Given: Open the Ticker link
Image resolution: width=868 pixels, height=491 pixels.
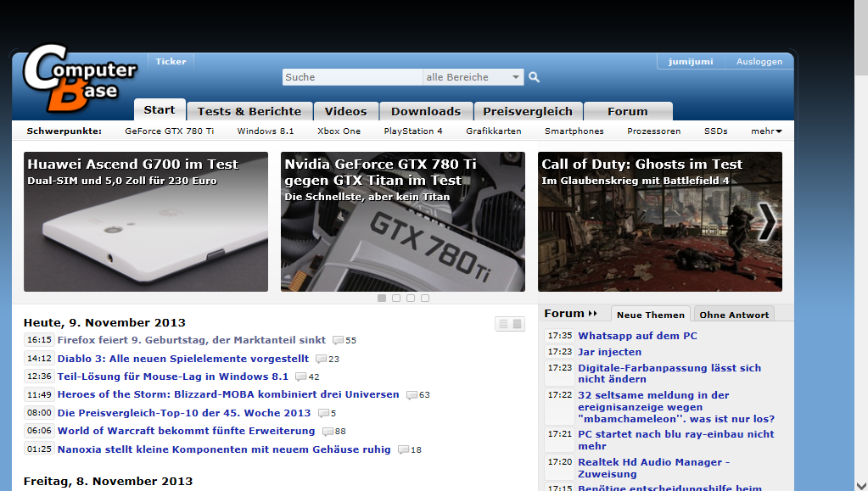Looking at the screenshot, I should (x=171, y=61).
